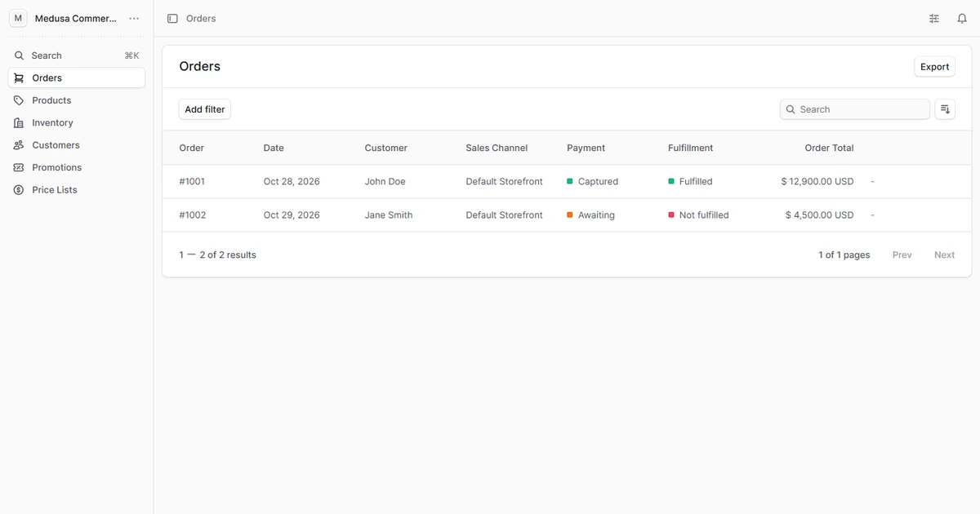
Task: Open order #1002 for Jane Smith
Action: coord(567,215)
